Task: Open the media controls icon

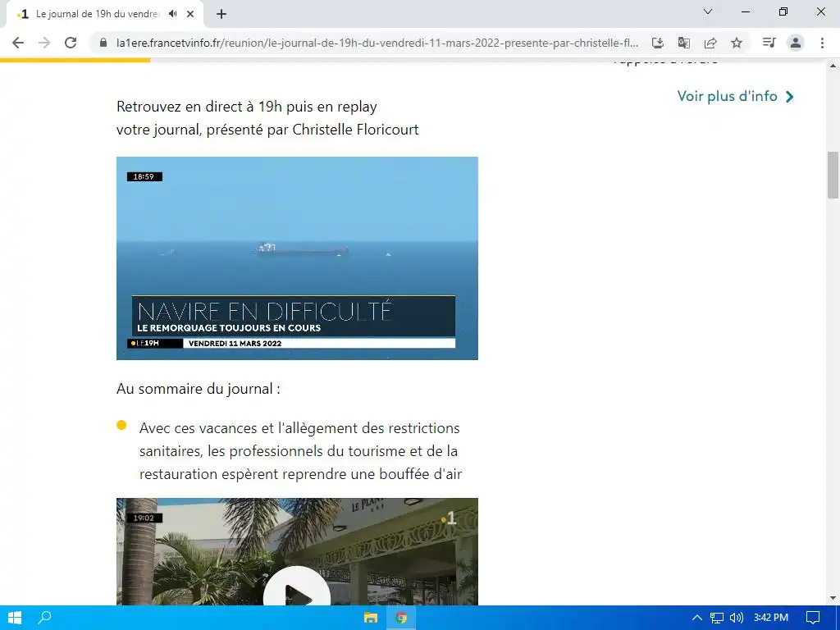Action: [x=769, y=43]
